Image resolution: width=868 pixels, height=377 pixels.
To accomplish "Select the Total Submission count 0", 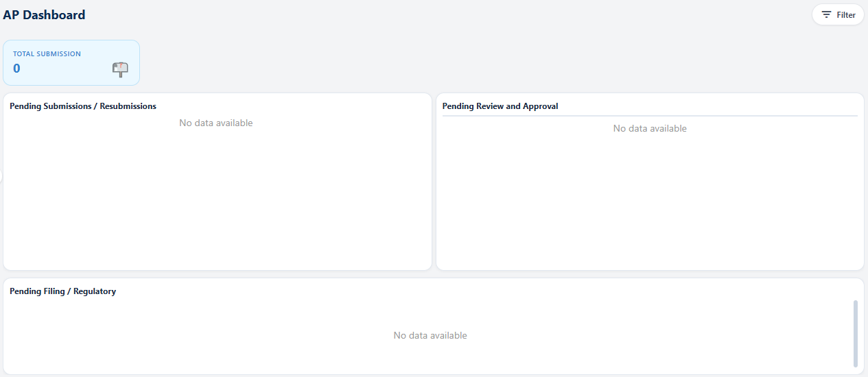I will [16, 69].
